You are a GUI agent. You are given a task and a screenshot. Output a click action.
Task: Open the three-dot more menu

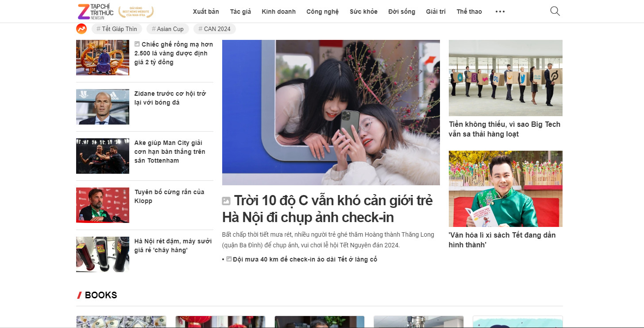[500, 12]
